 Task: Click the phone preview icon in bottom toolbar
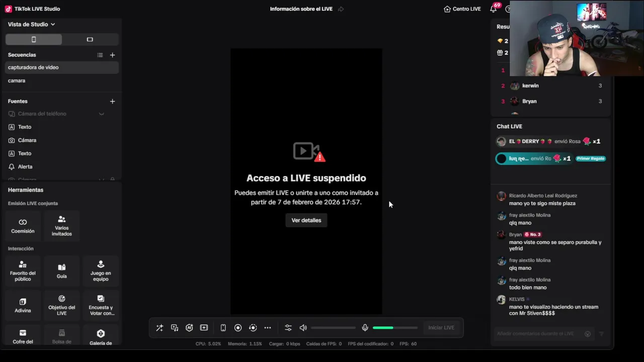point(223,328)
